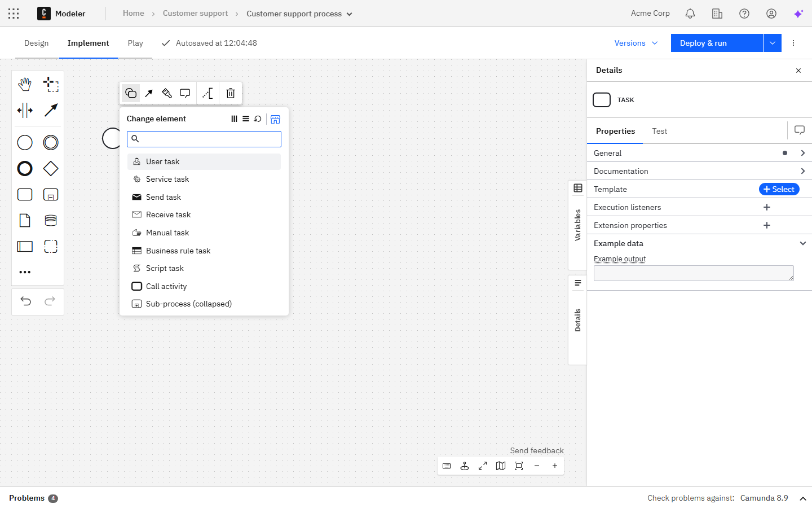Pick the global connect arrow tool
Image resolution: width=812 pixels, height=508 pixels.
(x=51, y=110)
